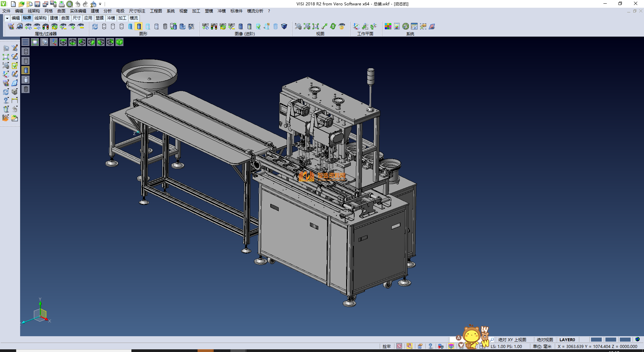The image size is (644, 352).
Task: Click the traffic light filter icon
Action: (x=46, y=27)
